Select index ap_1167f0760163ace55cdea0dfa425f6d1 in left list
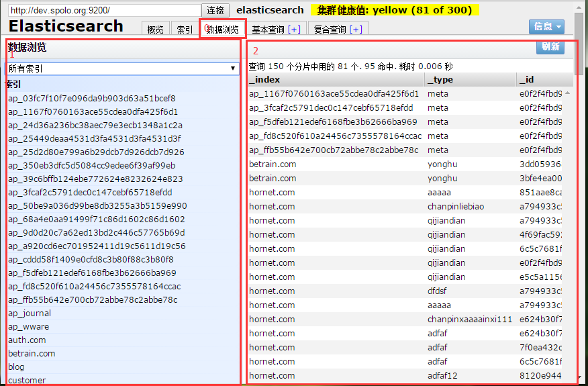This screenshot has width=588, height=386. (93, 112)
